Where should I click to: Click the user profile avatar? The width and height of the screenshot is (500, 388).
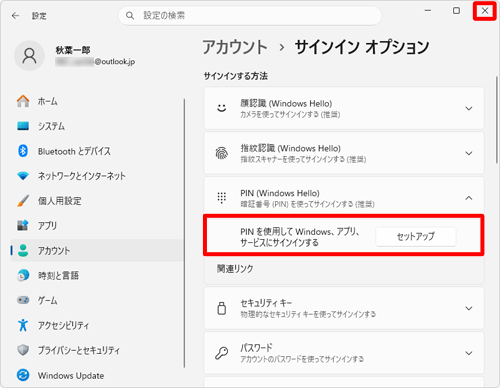pos(29,56)
